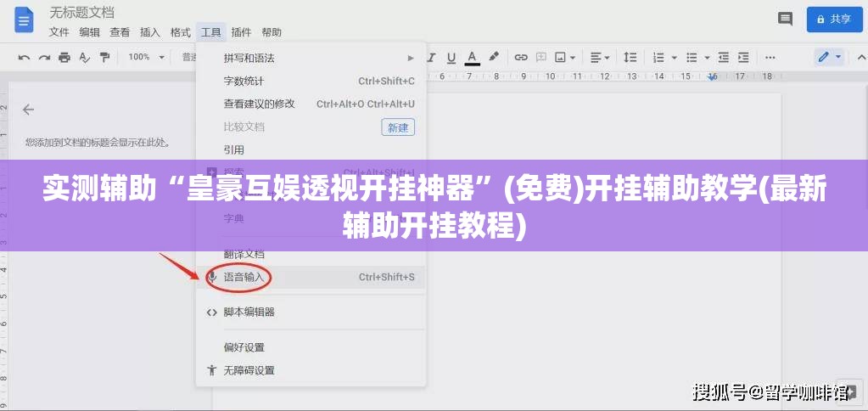Select 脚本编辑器 menu item
Viewport: 868px width, 411px height.
[311, 312]
